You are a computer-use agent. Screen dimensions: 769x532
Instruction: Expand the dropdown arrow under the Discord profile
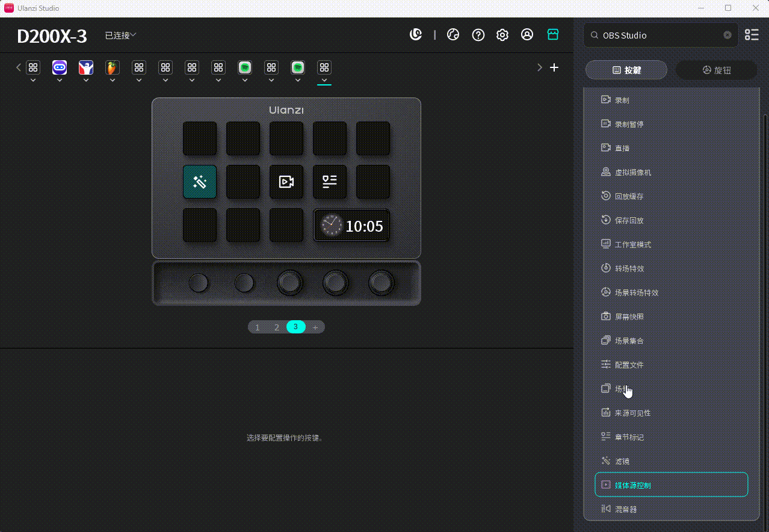[59, 79]
